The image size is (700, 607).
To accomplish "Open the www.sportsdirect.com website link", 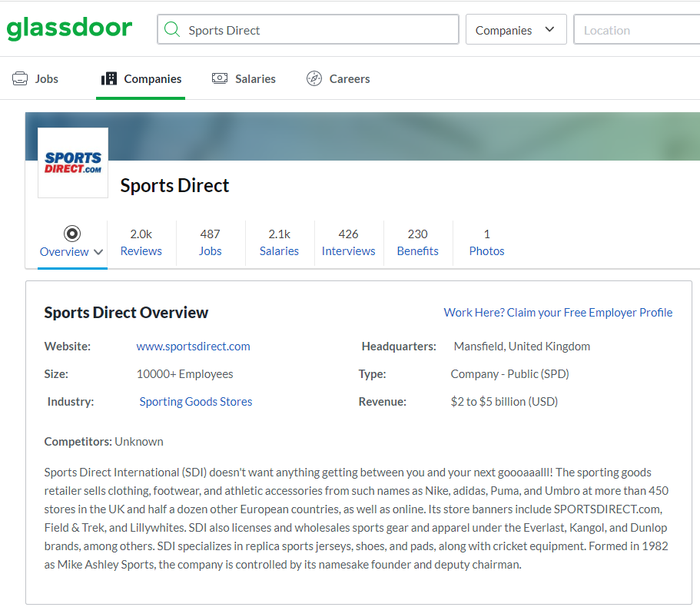I will (194, 347).
